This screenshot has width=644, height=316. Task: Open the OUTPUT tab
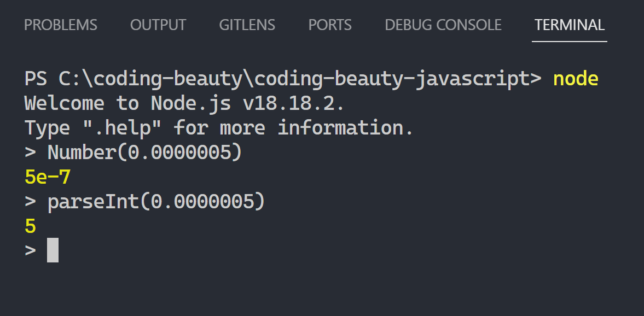tap(158, 25)
